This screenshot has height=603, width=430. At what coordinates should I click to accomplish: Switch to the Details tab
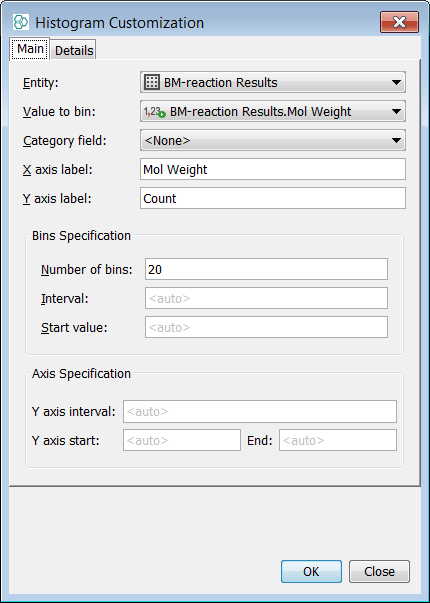coord(74,50)
